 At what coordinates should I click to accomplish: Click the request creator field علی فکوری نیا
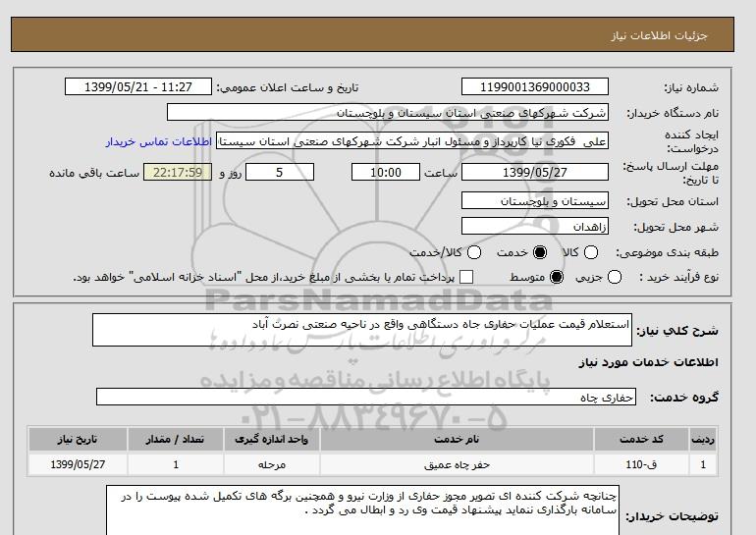coord(412,141)
